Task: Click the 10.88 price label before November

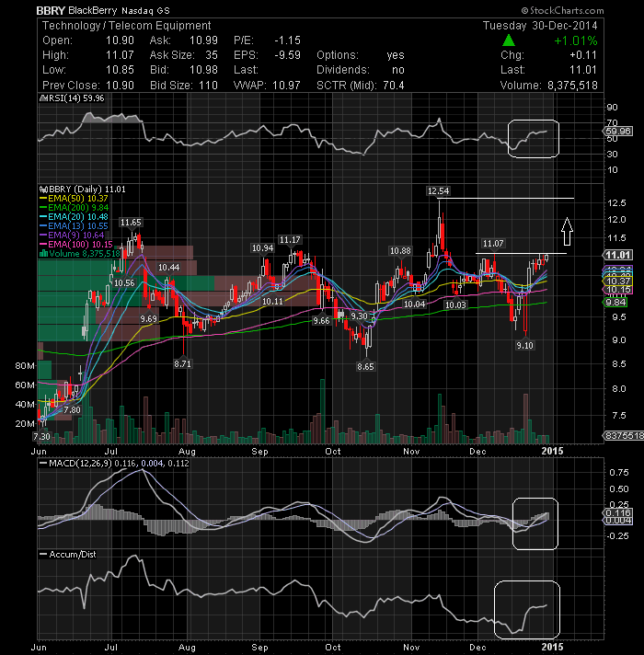Action: click(400, 251)
